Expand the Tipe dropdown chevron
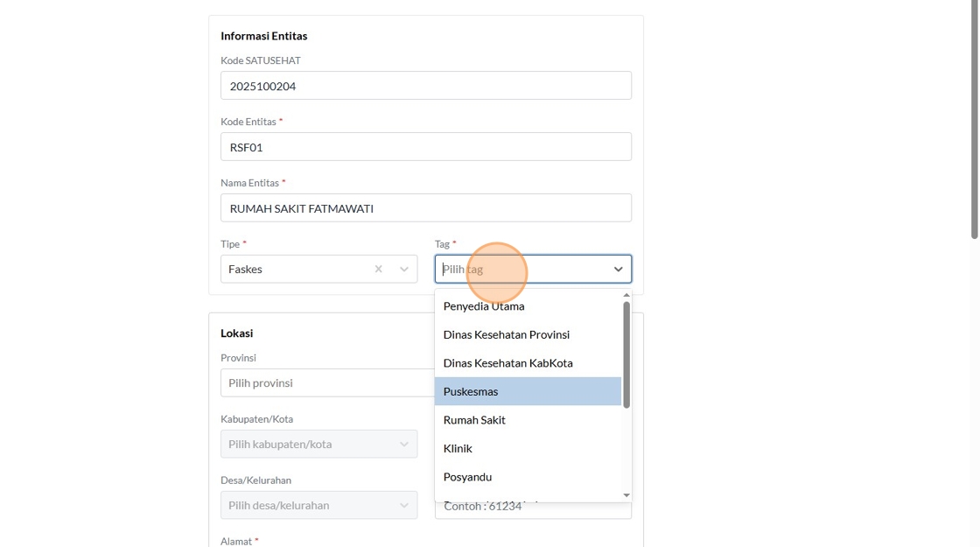 (404, 270)
